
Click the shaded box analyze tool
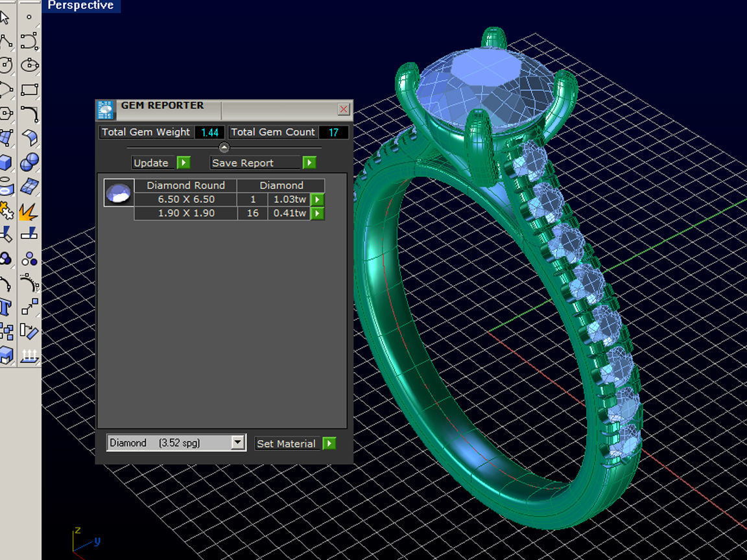click(6, 355)
